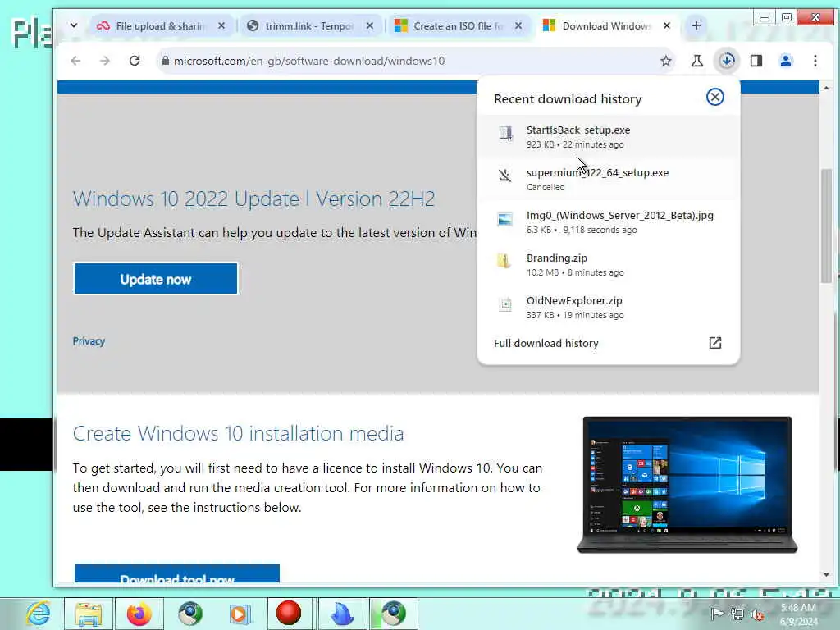Click the taskbar clock showing 5:48 AM

(x=798, y=614)
